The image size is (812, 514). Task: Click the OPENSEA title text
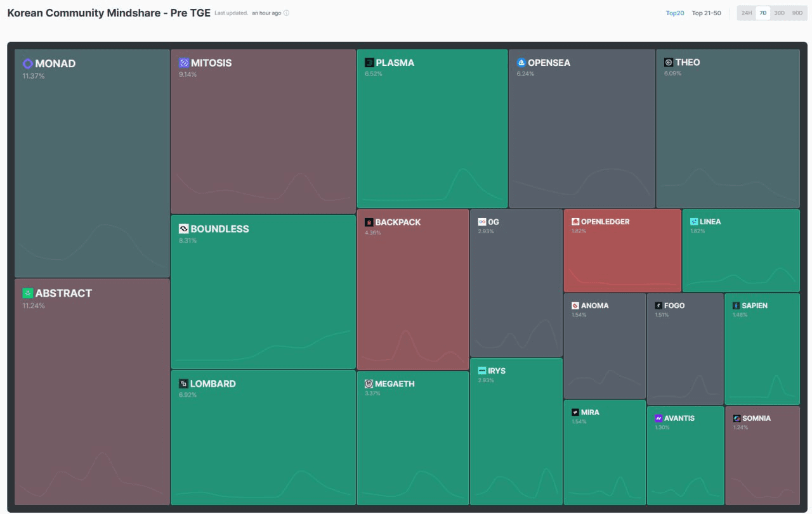tap(549, 63)
